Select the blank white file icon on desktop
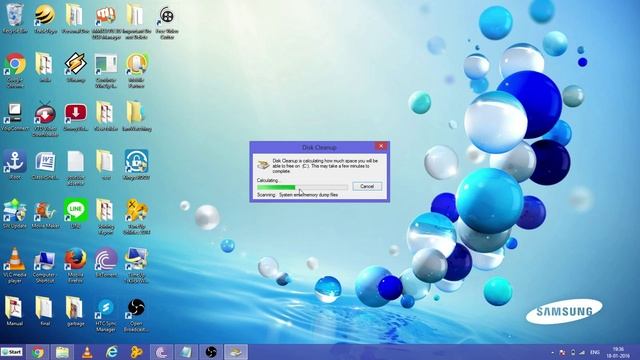Image resolution: width=640 pixels, height=360 pixels. coord(76,167)
